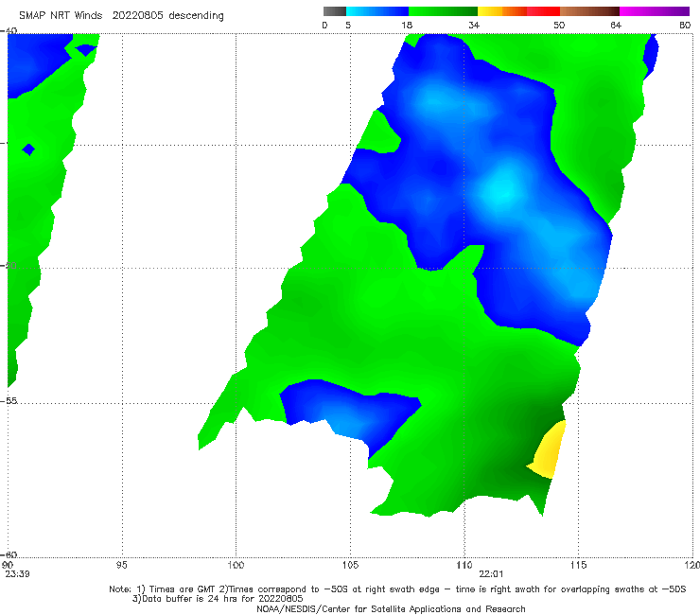Click the yellow segment of the color bar
700x615 pixels.
pos(490,11)
